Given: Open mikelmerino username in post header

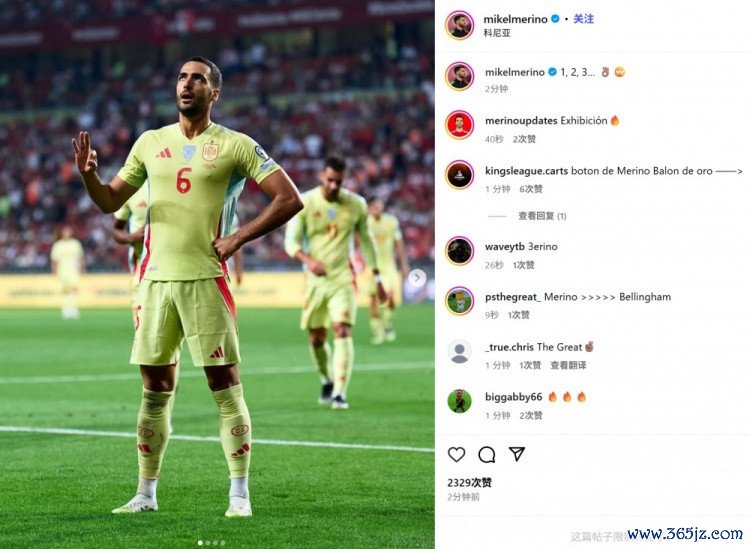Looking at the screenshot, I should click(x=515, y=19).
